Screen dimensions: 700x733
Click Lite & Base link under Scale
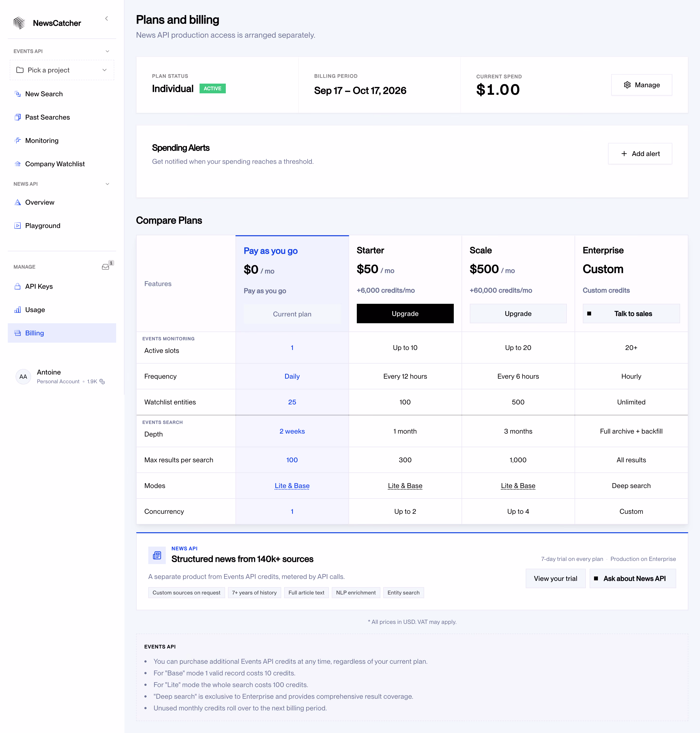point(518,486)
